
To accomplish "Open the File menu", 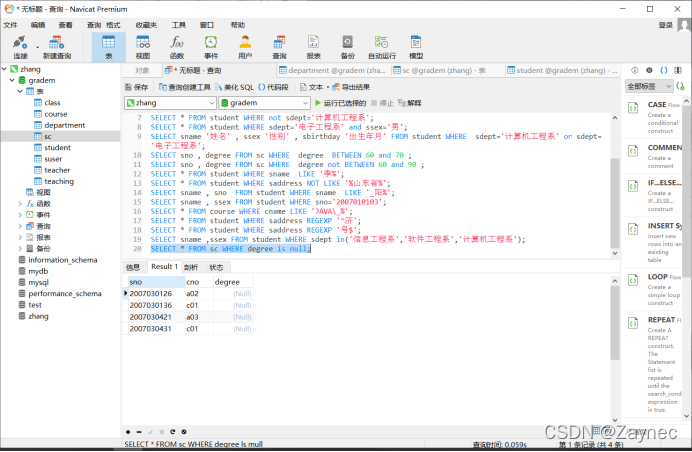I will 10,25.
